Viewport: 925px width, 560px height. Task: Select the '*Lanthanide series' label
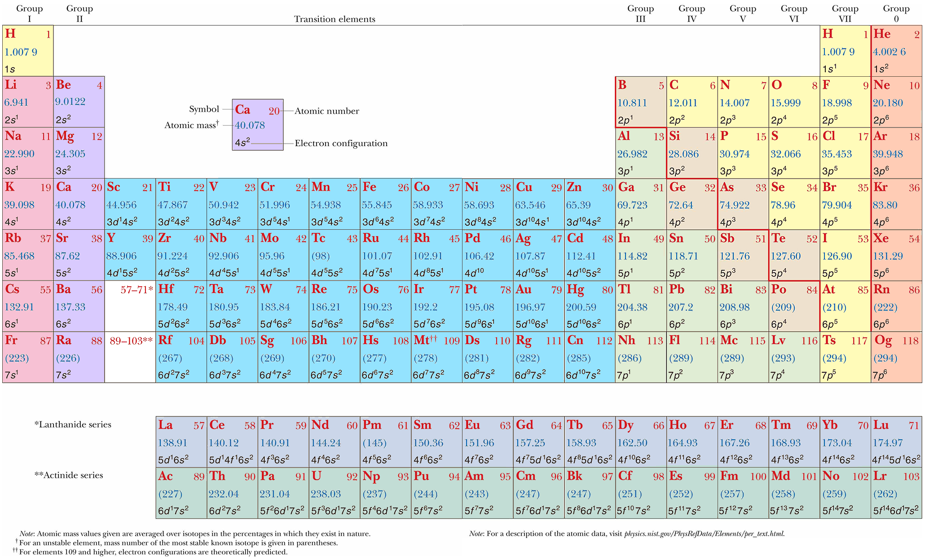click(73, 424)
